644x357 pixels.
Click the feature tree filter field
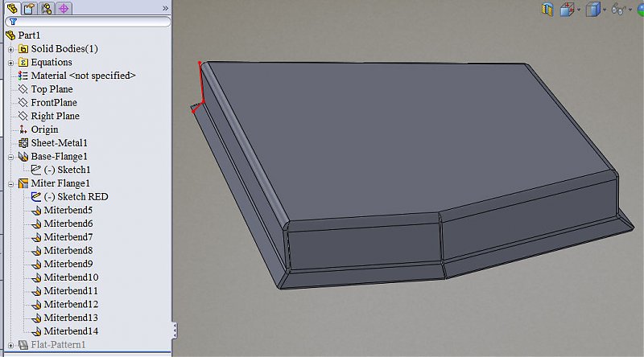coord(88,22)
